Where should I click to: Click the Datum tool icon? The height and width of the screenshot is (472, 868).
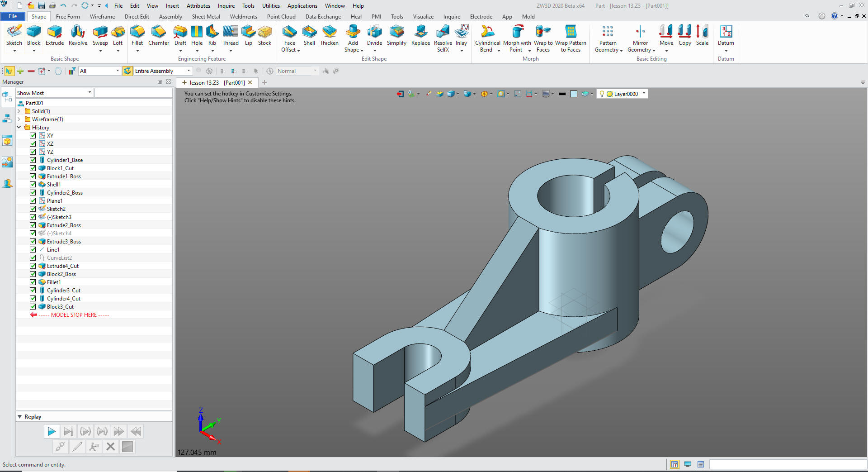click(726, 32)
